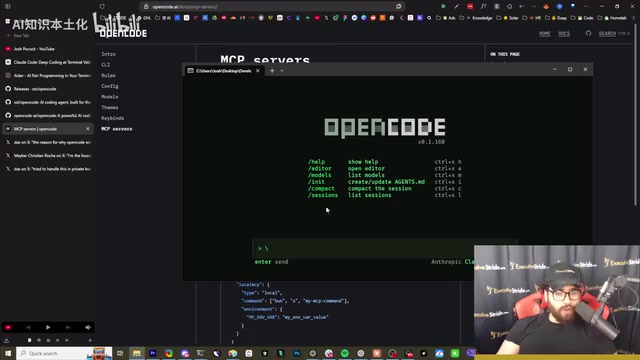Open the HR bookmarks folder
The image size is (640, 360).
click(x=532, y=18)
